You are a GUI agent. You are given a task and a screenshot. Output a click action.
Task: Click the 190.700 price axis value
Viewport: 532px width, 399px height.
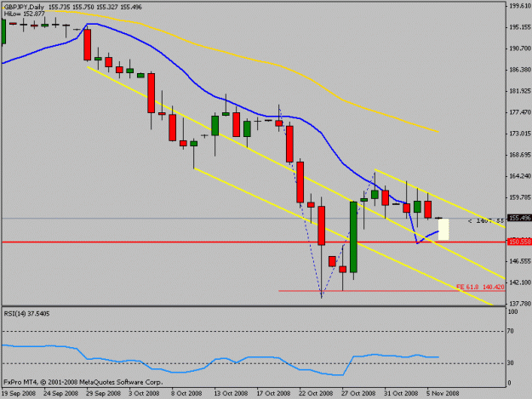click(520, 48)
